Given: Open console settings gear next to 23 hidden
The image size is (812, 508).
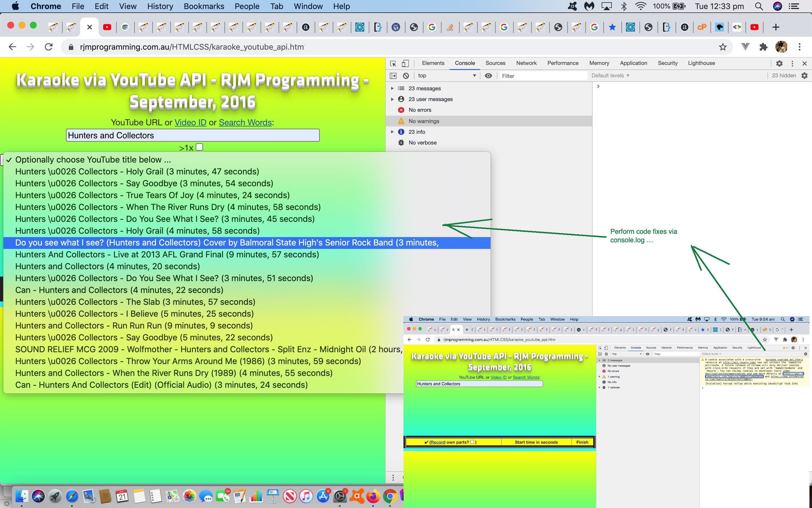Looking at the screenshot, I should coord(804,76).
